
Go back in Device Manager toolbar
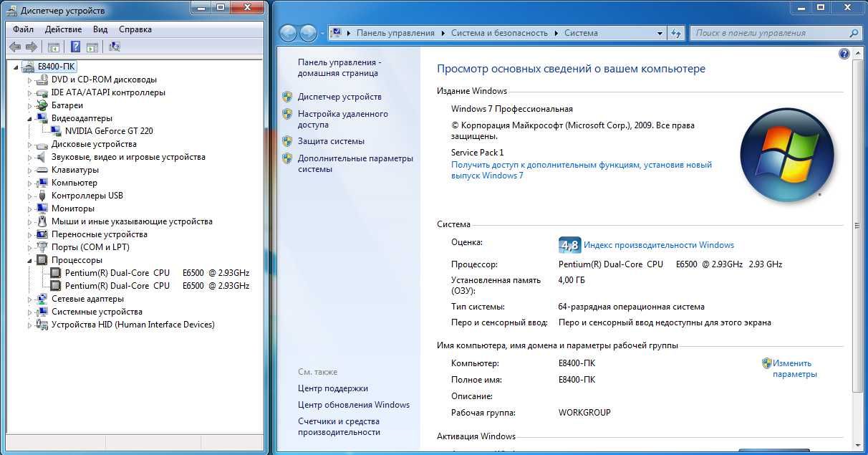coord(15,47)
